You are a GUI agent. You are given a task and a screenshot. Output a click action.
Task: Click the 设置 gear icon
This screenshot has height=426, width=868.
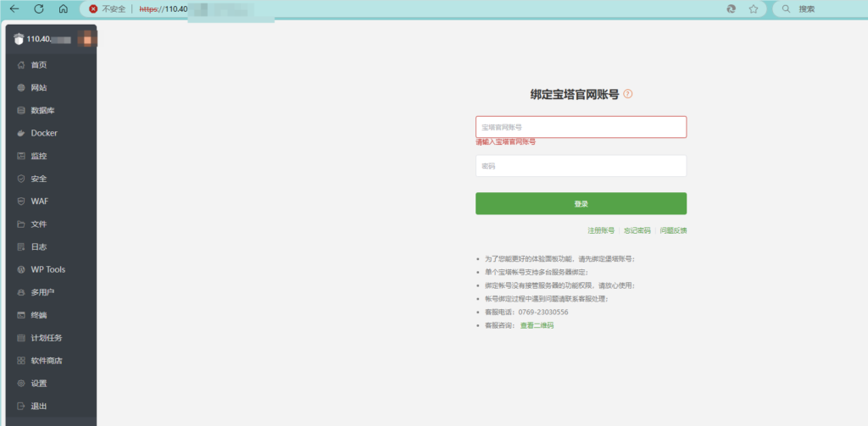pos(21,384)
